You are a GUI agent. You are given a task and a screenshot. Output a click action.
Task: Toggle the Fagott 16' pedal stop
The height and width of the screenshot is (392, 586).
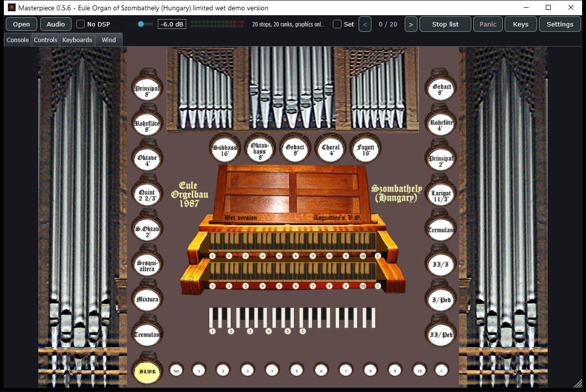[366, 149]
